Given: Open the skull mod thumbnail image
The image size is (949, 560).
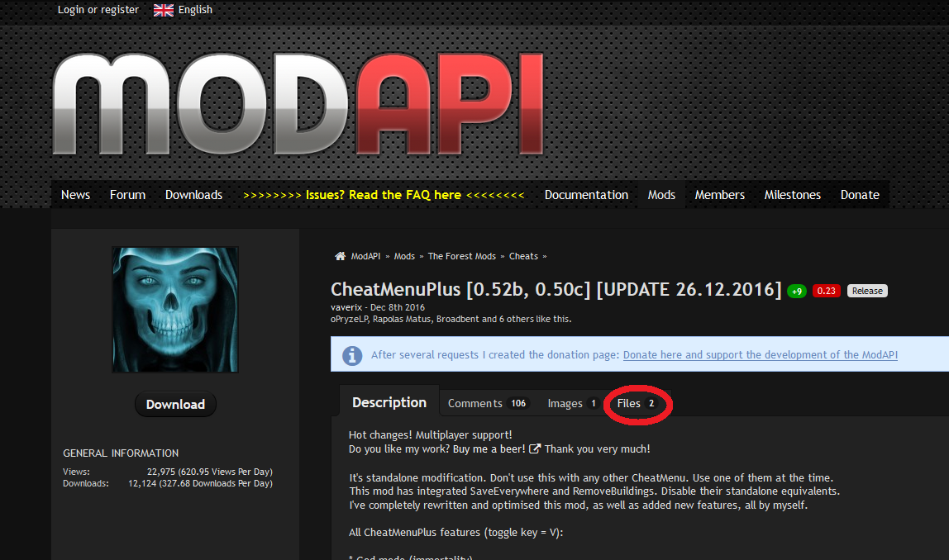Looking at the screenshot, I should 175,310.
